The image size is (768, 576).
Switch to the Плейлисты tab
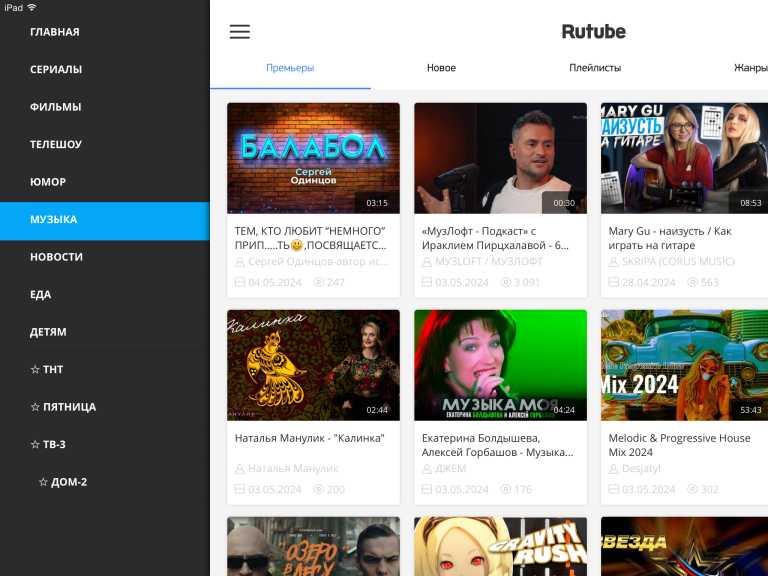pyautogui.click(x=595, y=68)
